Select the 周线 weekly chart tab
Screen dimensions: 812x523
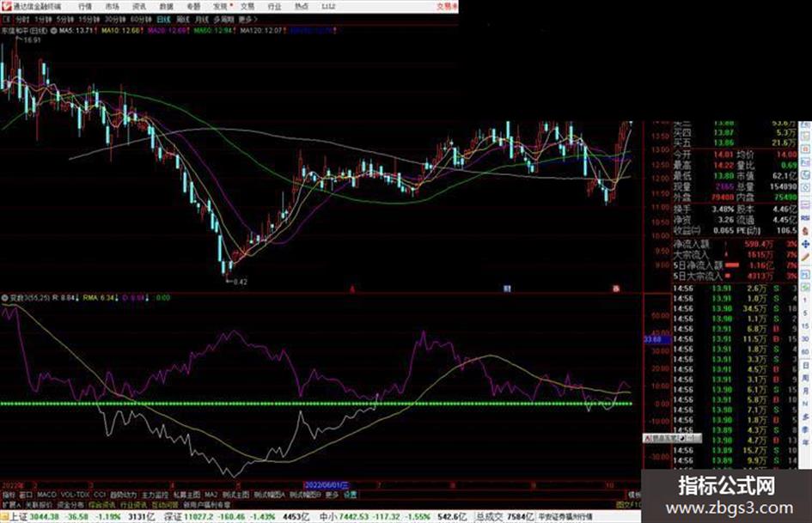coord(183,19)
